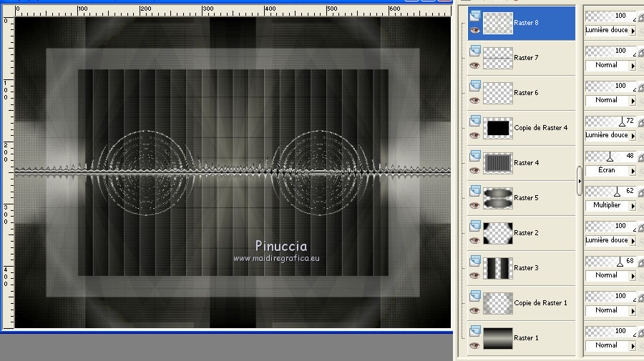Open the Normal blend mode dropdown of Raster 7

pyautogui.click(x=611, y=65)
